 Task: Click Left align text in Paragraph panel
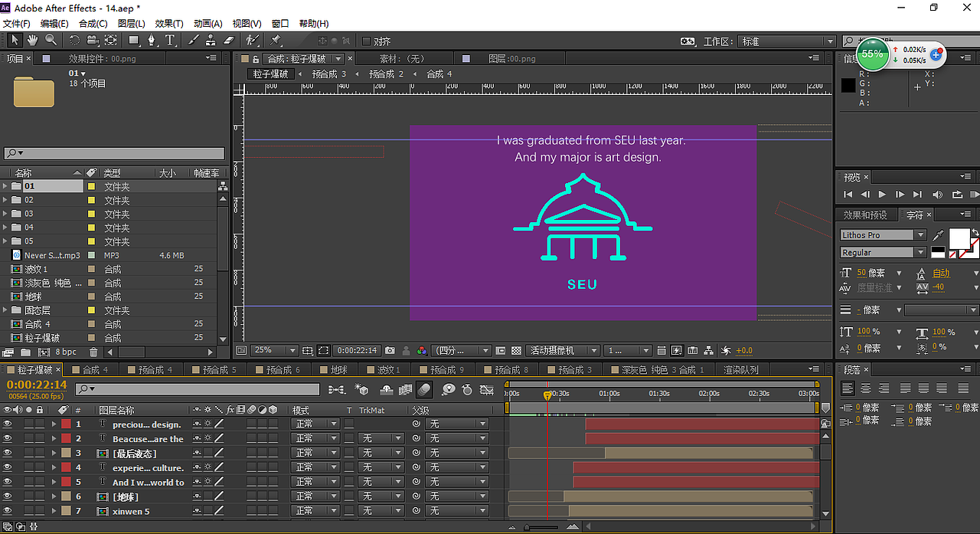click(x=848, y=388)
